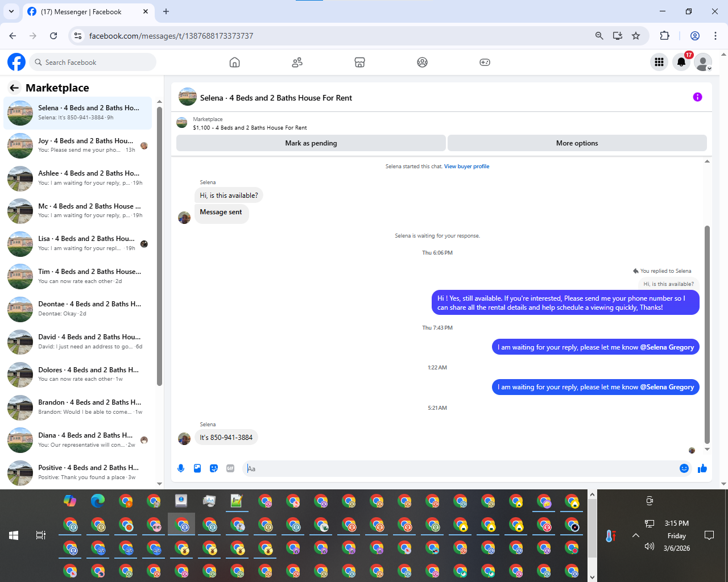Attach a file using the photo icon
Viewport: 728px width, 582px height.
click(197, 468)
